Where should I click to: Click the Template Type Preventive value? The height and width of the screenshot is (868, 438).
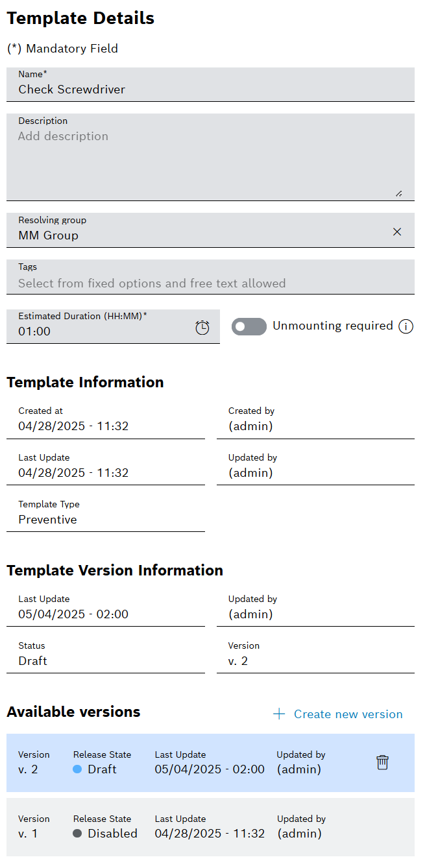47,520
